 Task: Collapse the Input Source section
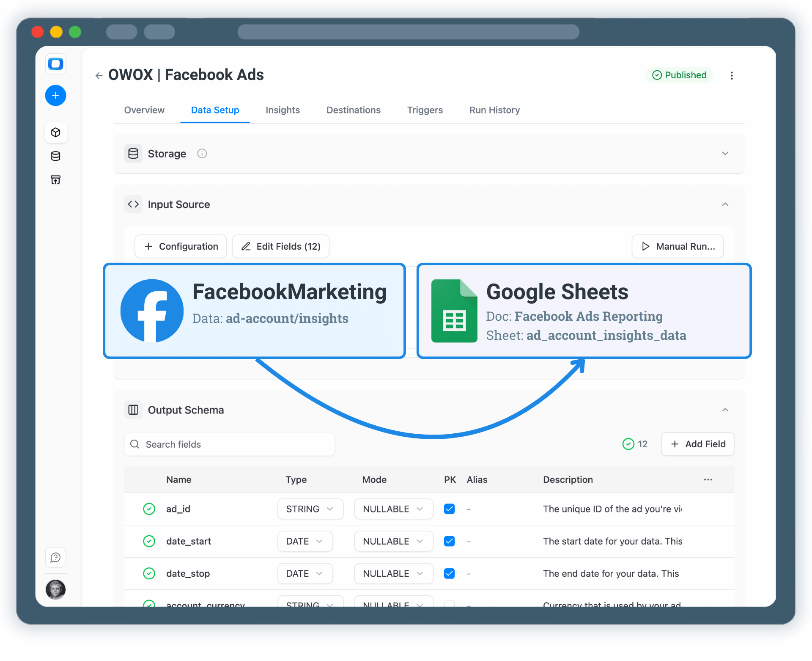(725, 204)
